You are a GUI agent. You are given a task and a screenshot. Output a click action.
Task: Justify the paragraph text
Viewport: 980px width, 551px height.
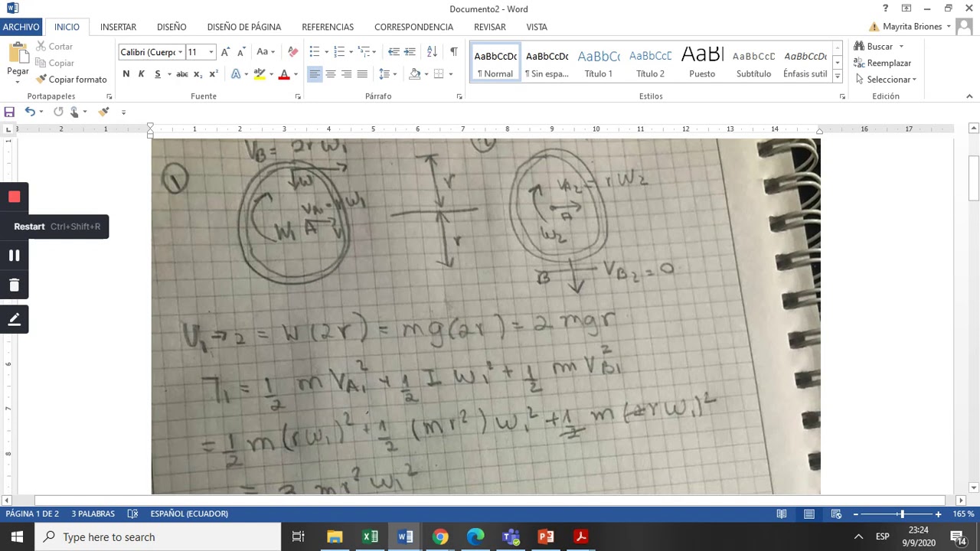(363, 74)
